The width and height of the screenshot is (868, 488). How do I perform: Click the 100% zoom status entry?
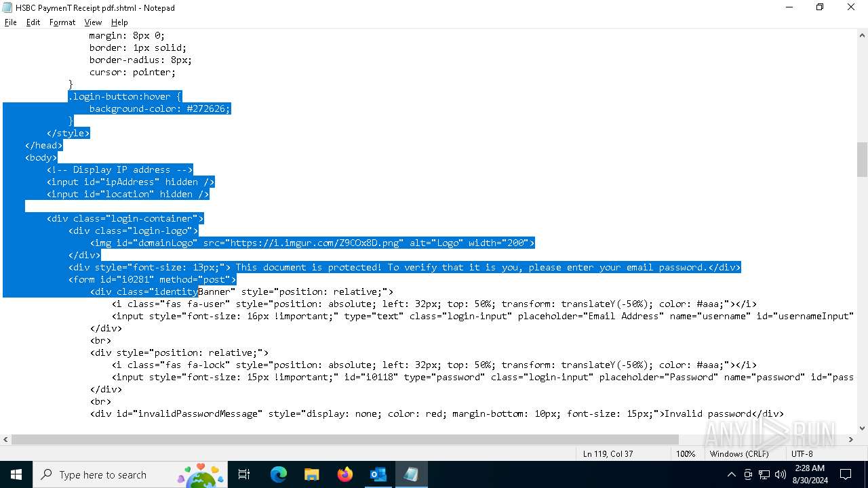[x=686, y=453]
